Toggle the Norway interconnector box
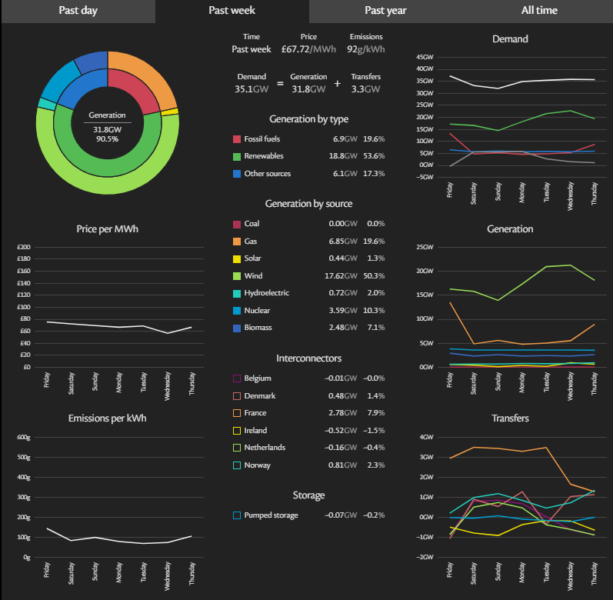 click(x=237, y=465)
